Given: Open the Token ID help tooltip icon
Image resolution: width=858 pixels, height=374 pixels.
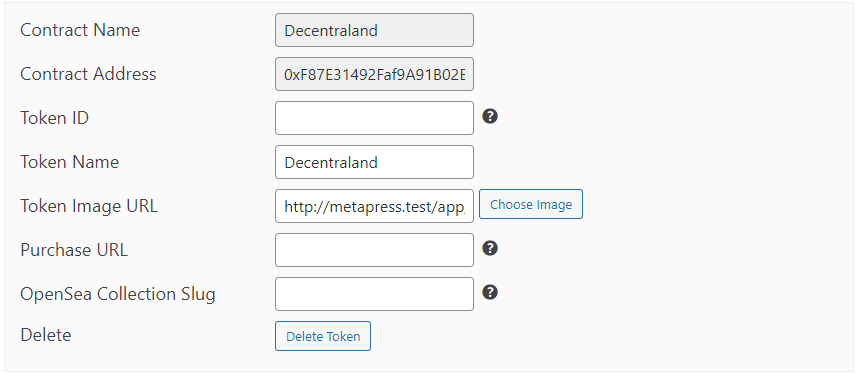Looking at the screenshot, I should pyautogui.click(x=490, y=117).
